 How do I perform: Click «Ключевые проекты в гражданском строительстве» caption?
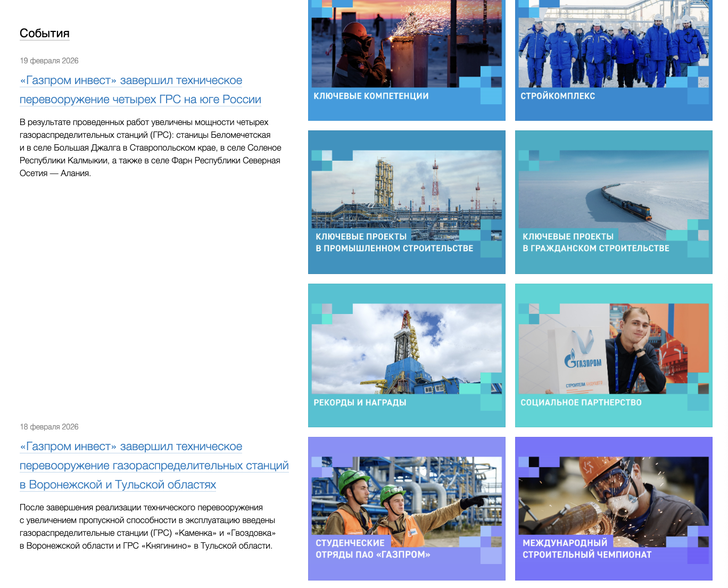pos(595,243)
